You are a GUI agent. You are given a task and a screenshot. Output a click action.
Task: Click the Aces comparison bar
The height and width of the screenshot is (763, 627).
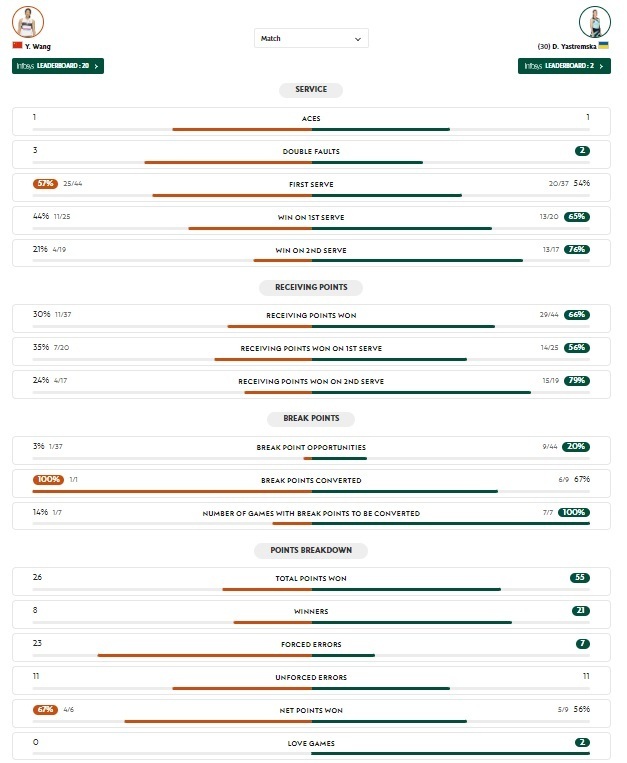[x=311, y=129]
